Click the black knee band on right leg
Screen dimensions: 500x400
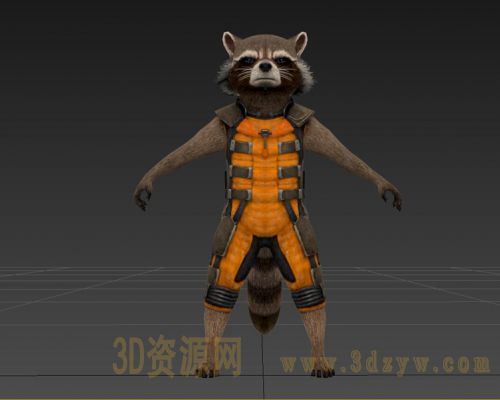pos(307,297)
